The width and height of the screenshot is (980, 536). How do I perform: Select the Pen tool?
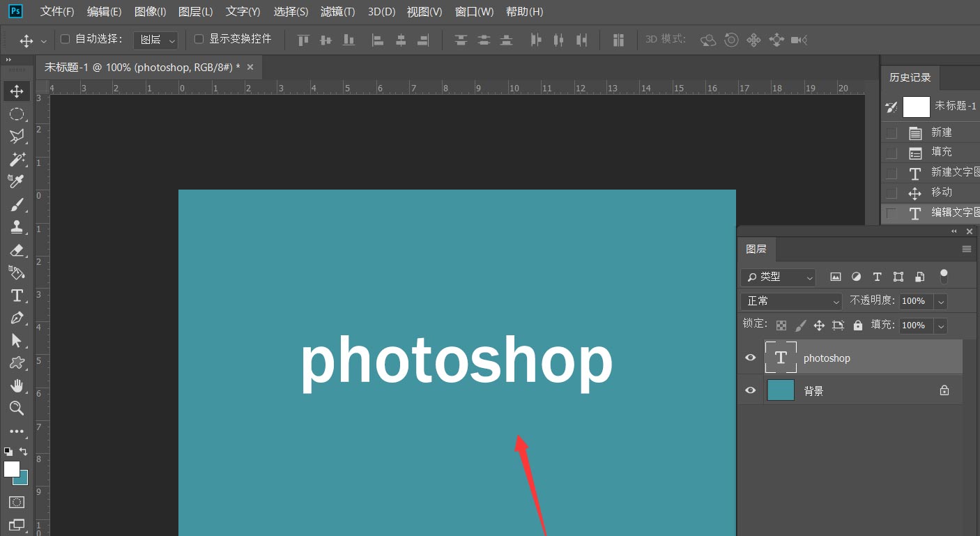17,318
